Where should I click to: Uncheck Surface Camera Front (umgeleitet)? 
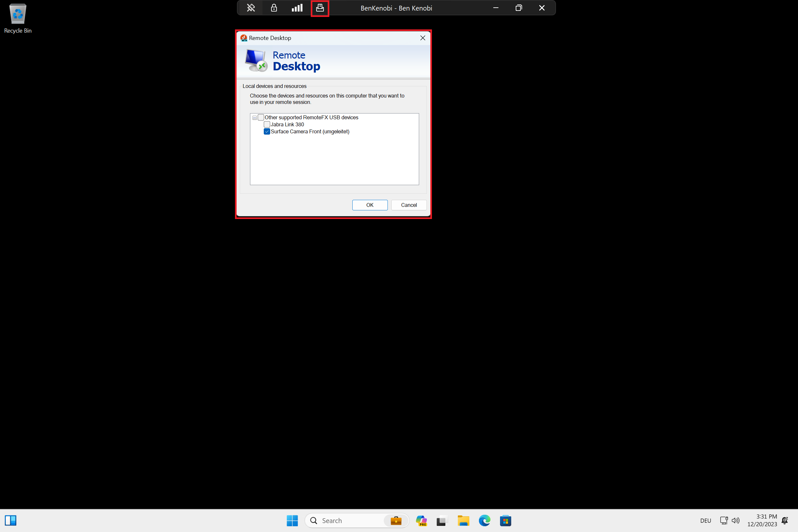tap(267, 131)
